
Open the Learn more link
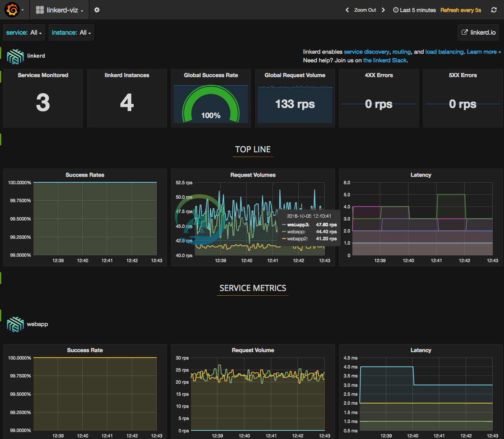click(484, 52)
